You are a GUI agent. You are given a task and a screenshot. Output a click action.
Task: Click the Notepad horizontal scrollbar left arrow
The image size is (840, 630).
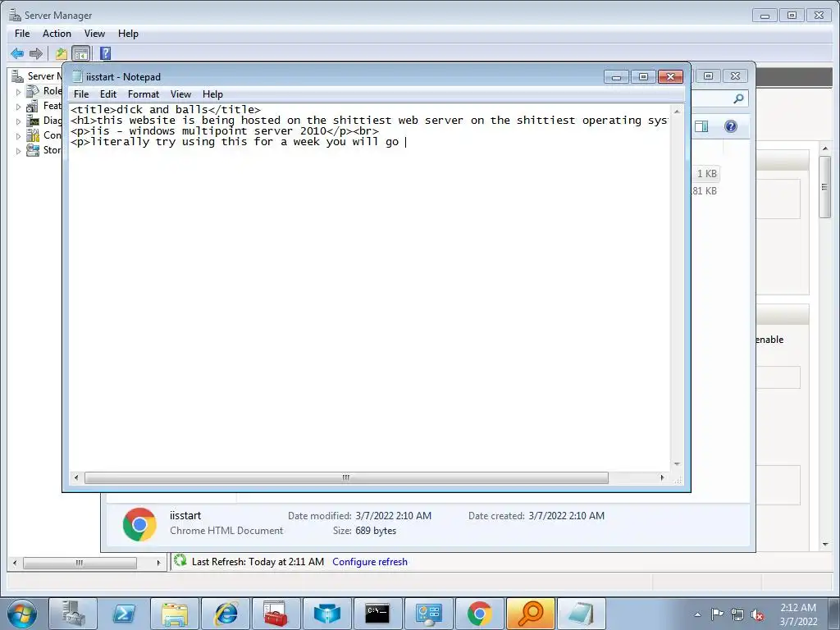(76, 477)
